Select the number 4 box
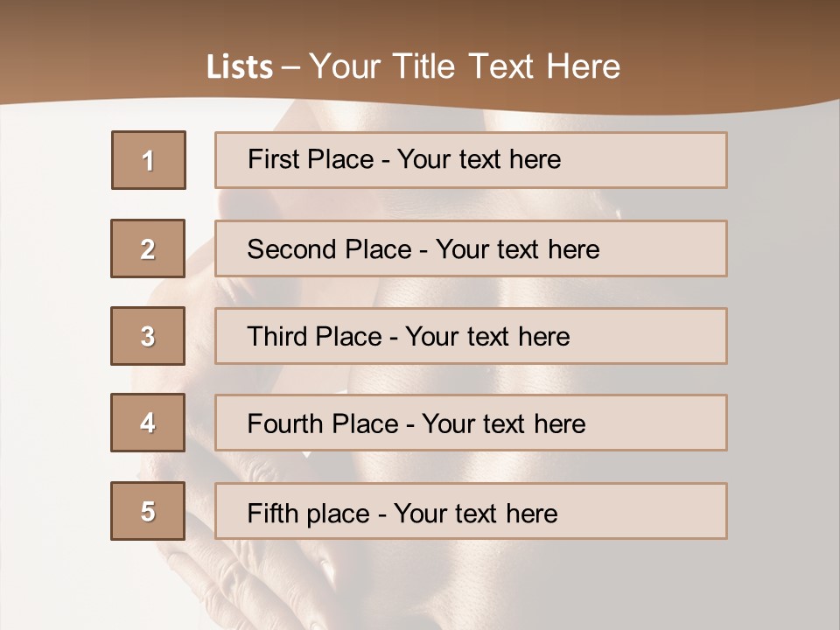Screen dimensions: 840x630 (x=148, y=423)
